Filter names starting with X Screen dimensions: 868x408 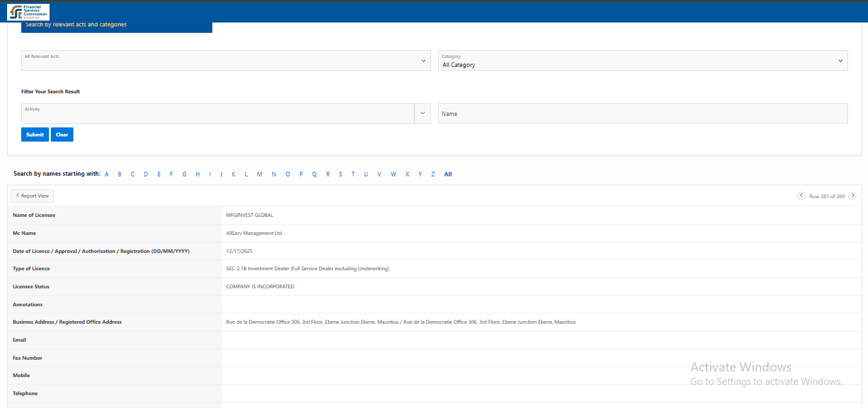(407, 174)
